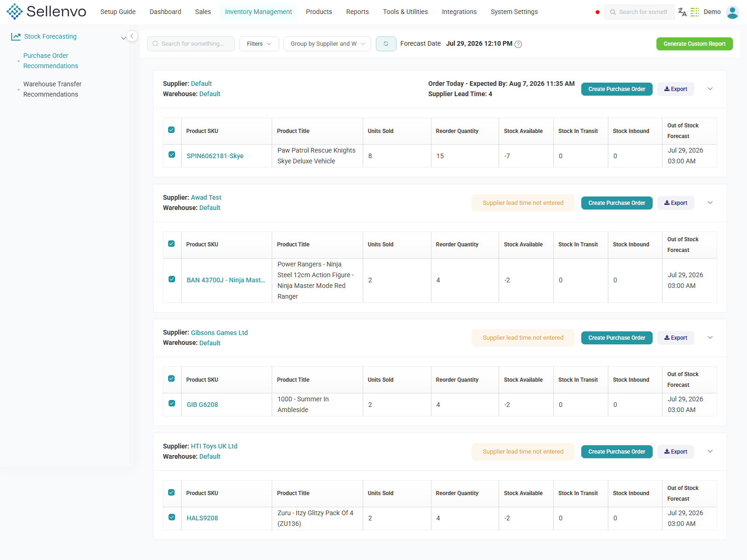Open the SPIN6062181-Skye SKU link
This screenshot has width=747, height=560.
pos(215,156)
